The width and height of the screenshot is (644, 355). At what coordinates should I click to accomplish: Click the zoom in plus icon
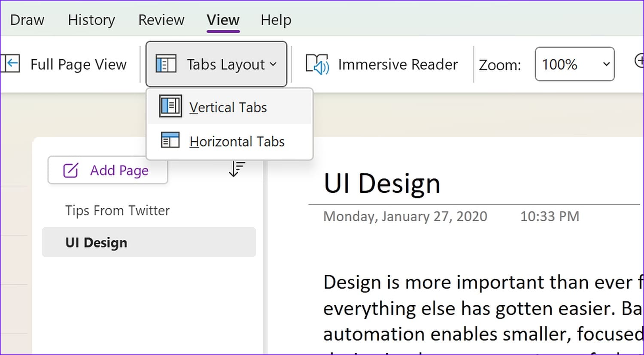point(639,60)
